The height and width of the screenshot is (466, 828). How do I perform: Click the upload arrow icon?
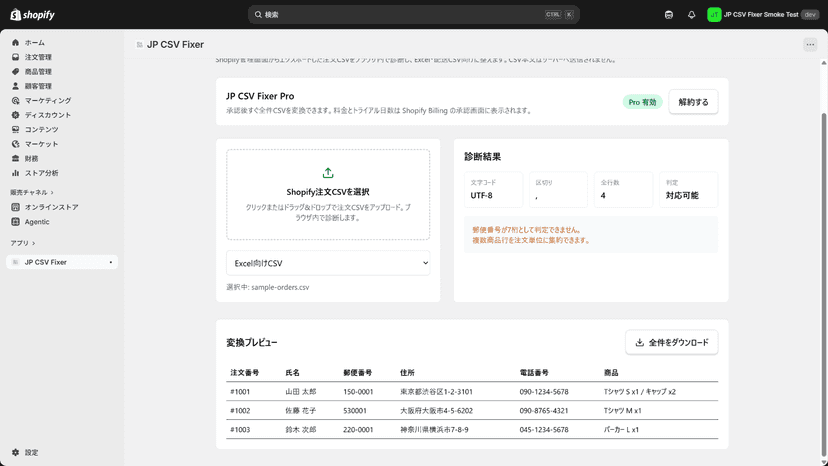coord(328,173)
